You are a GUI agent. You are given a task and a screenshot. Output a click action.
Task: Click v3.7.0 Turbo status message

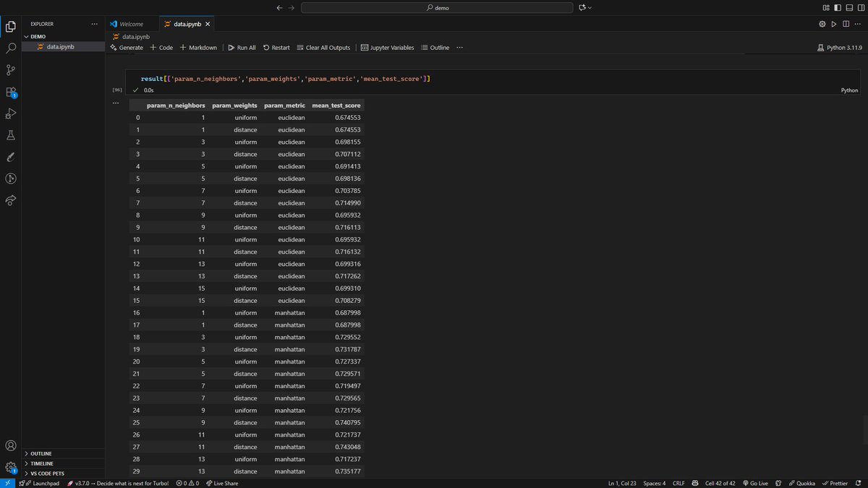click(x=117, y=483)
